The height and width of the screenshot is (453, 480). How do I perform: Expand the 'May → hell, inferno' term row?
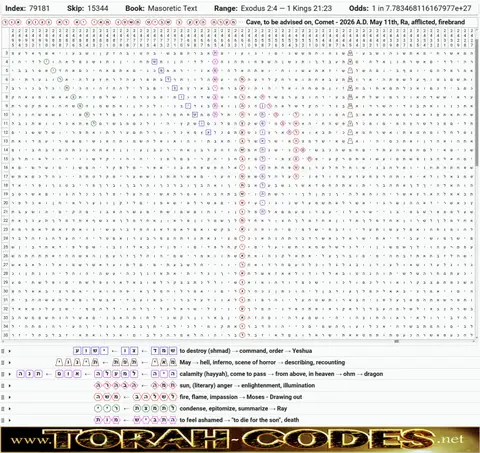[10, 362]
